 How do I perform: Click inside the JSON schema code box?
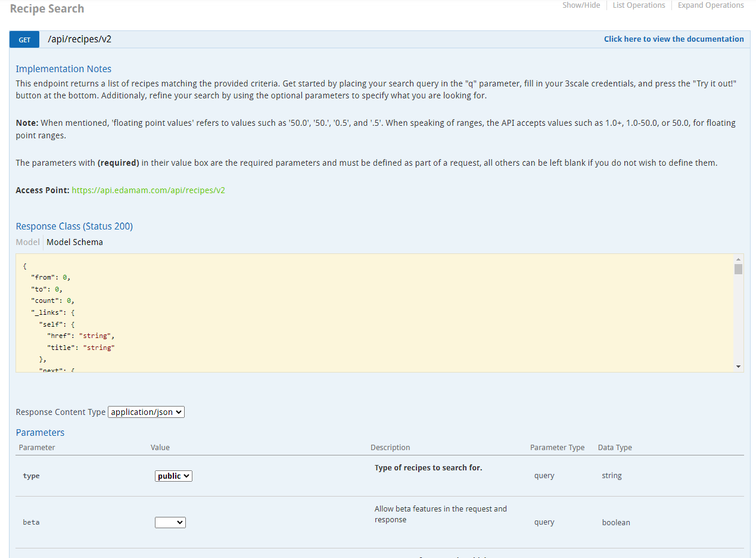375,313
